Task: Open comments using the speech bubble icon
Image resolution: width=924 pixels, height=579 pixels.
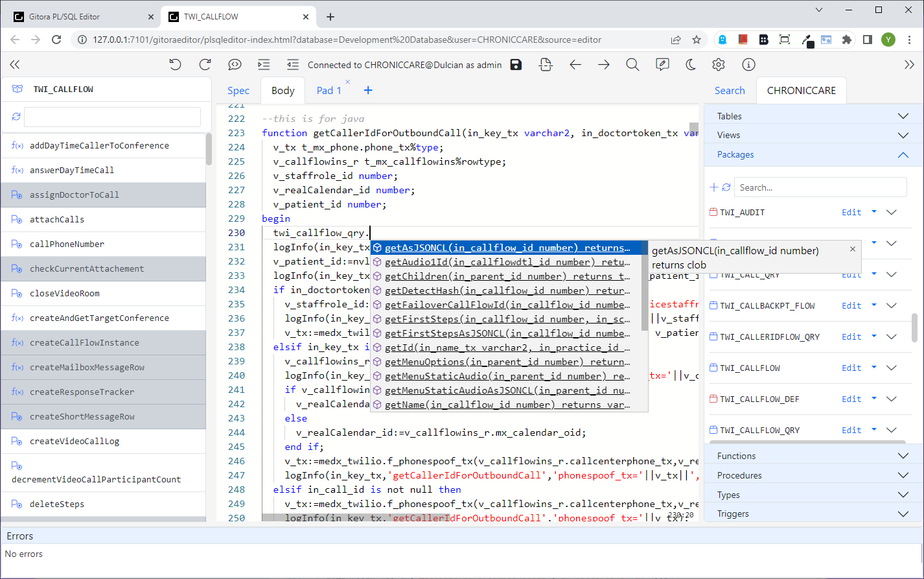Action: click(235, 64)
